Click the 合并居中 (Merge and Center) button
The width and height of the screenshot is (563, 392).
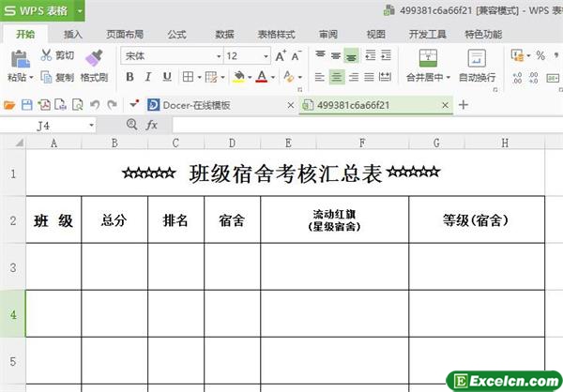point(428,65)
